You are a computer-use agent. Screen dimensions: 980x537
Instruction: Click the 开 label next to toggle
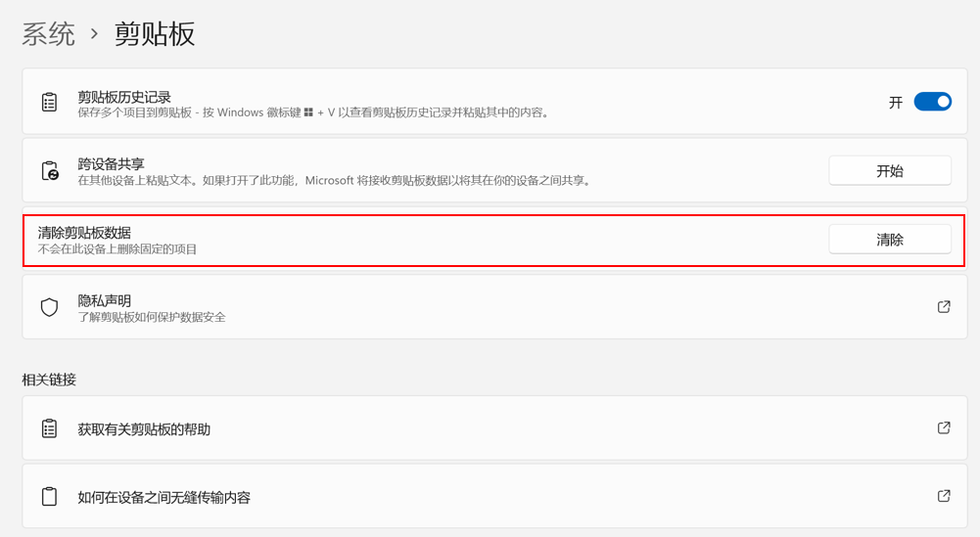coord(896,102)
